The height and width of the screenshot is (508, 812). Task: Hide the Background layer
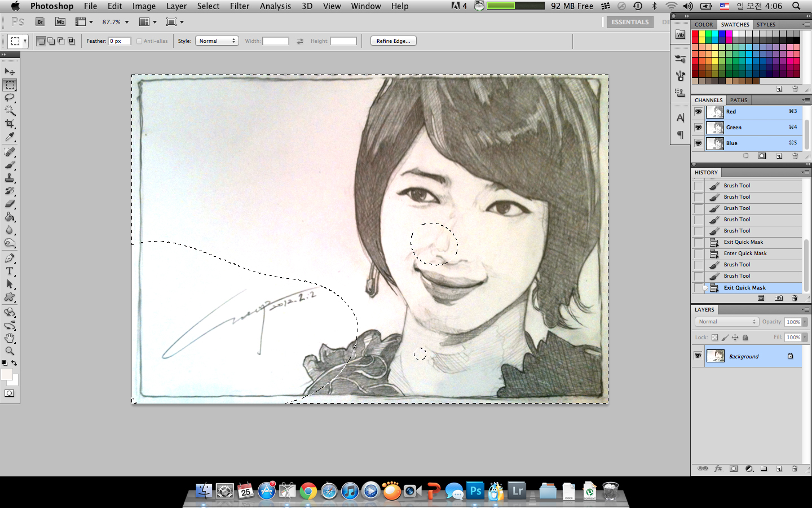tap(698, 356)
